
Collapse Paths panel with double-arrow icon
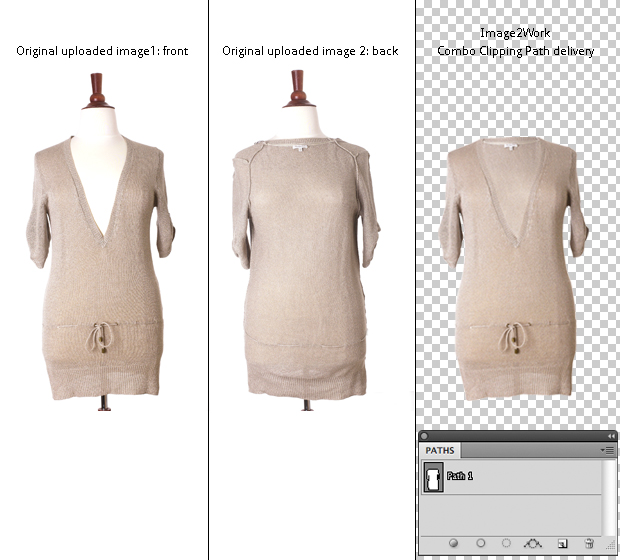coord(611,436)
